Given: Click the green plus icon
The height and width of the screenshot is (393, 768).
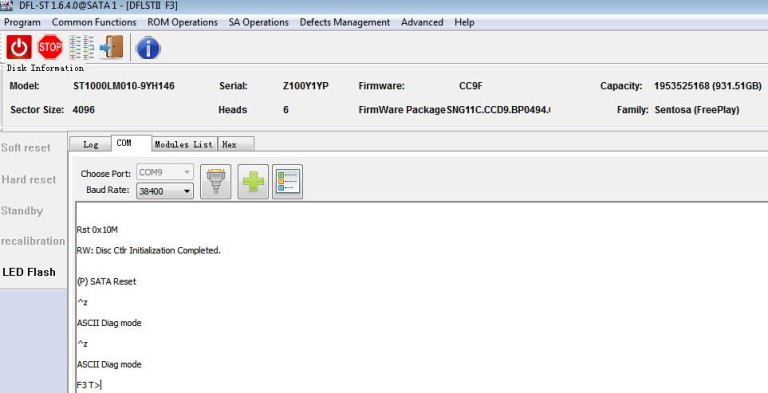Looking at the screenshot, I should click(x=253, y=182).
